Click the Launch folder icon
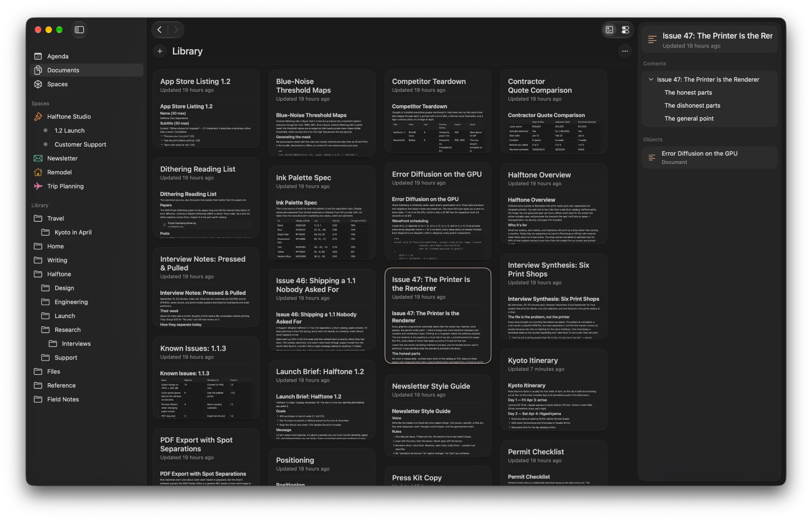The width and height of the screenshot is (812, 520). [x=45, y=316]
